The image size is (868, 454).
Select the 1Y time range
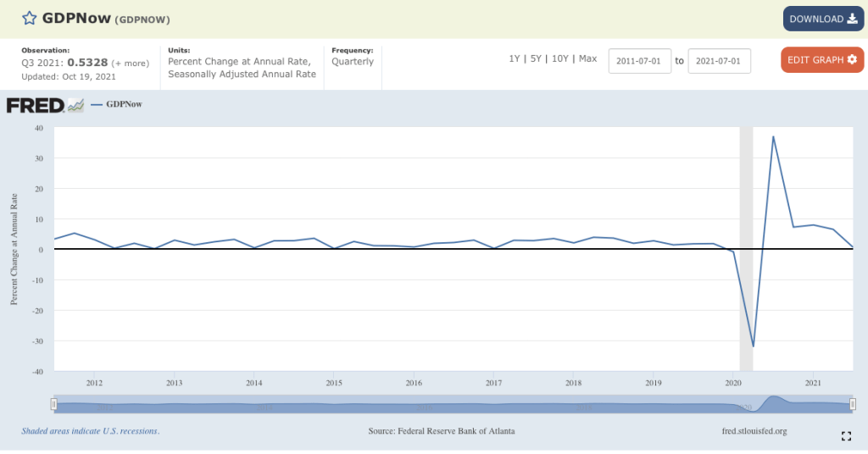(x=514, y=58)
